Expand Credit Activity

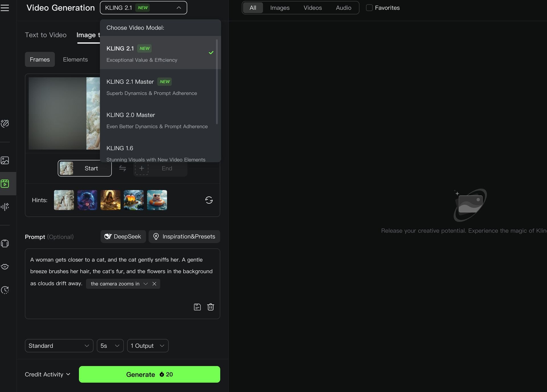click(x=48, y=374)
